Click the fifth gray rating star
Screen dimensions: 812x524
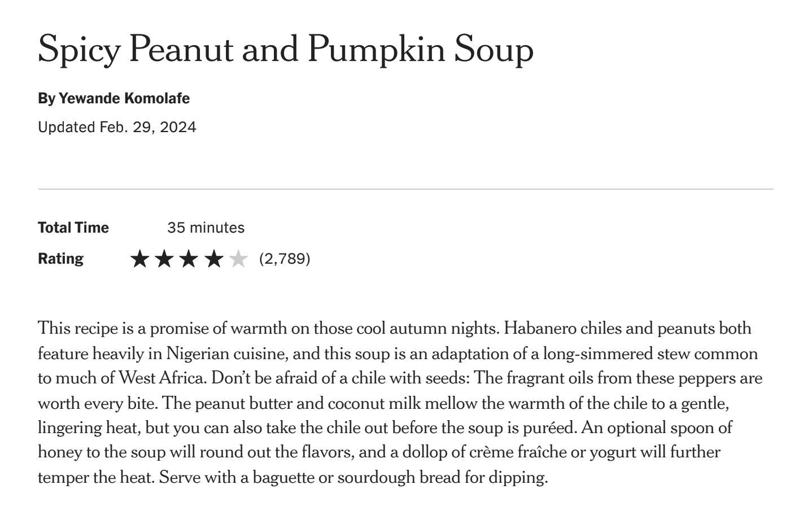coord(238,259)
